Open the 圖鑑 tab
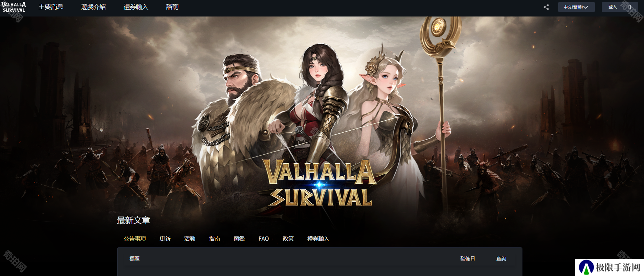644x276 pixels. [239, 239]
